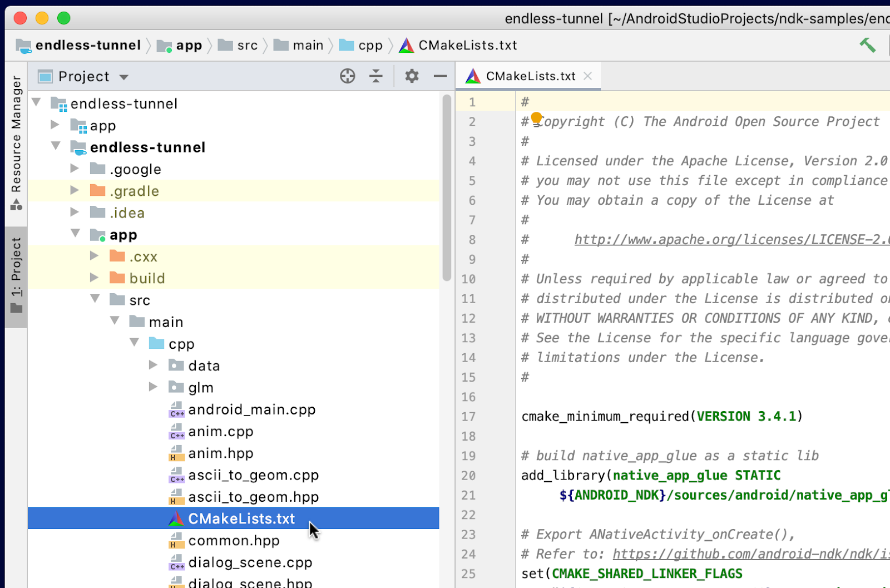Collapse the cpp folder

(x=135, y=343)
